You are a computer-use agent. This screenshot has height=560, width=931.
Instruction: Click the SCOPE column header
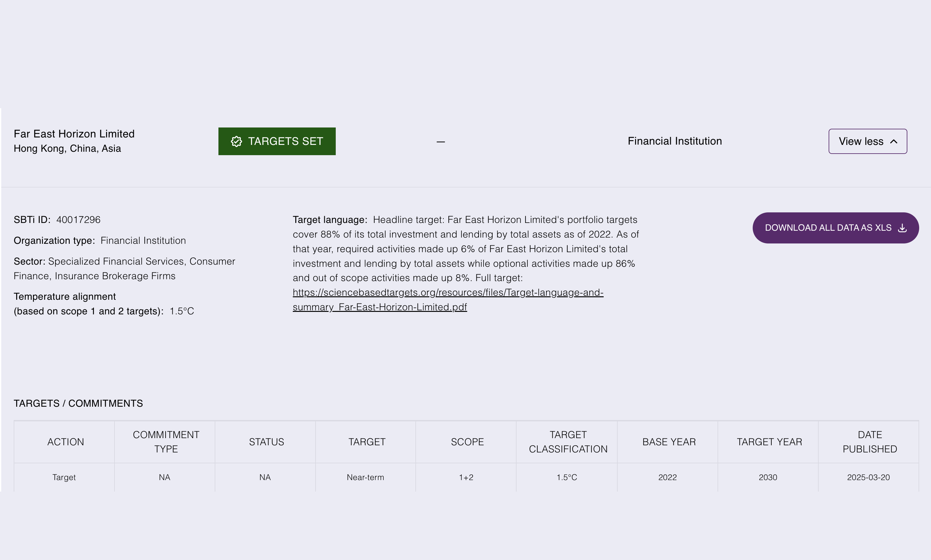467,442
